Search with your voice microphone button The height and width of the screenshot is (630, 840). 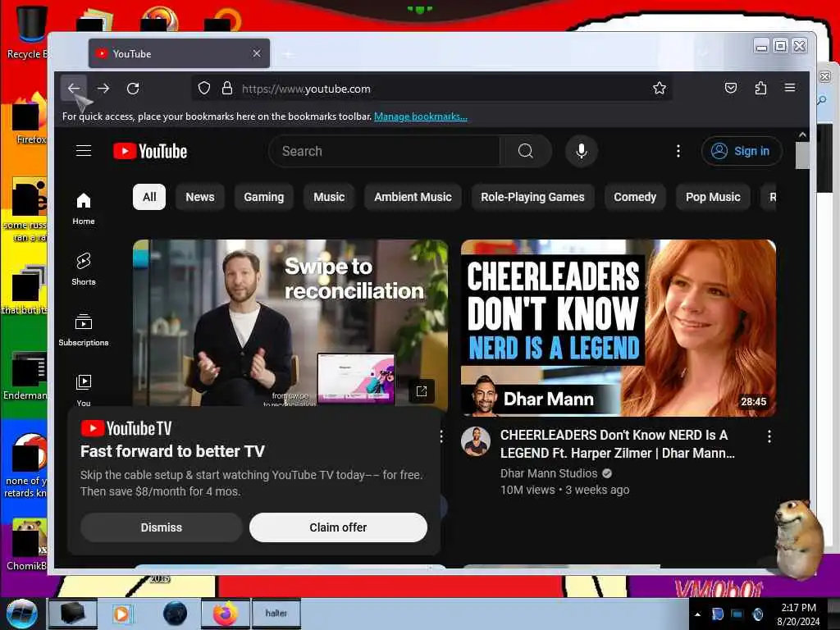582,151
